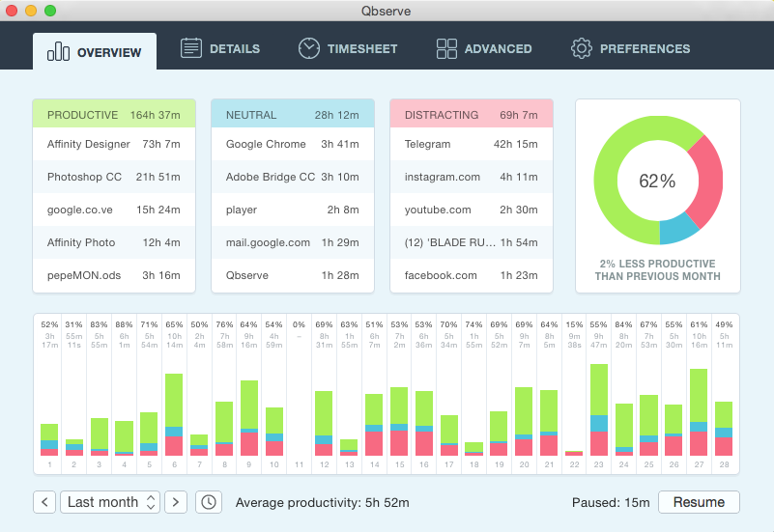Image resolution: width=774 pixels, height=532 pixels.
Task: Select Telegram row in Distracting list
Action: pyautogui.click(x=472, y=144)
